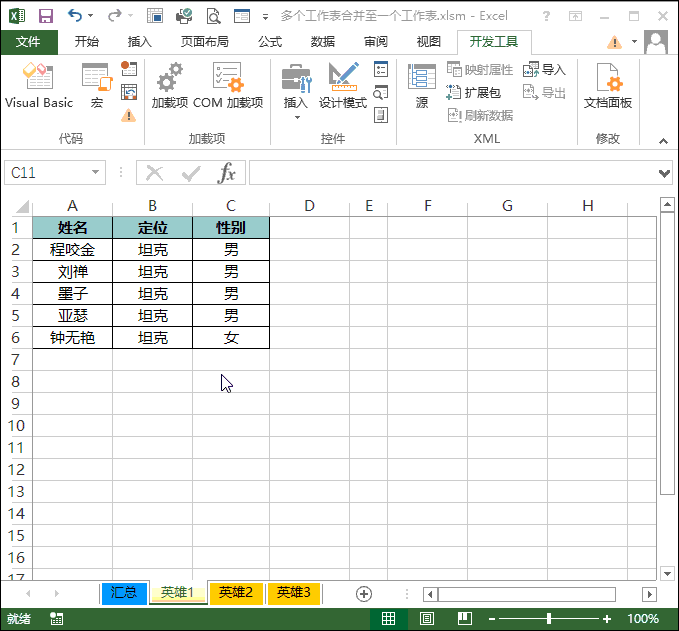The width and height of the screenshot is (679, 631).
Task: Click the View Code icon
Action: tap(381, 92)
